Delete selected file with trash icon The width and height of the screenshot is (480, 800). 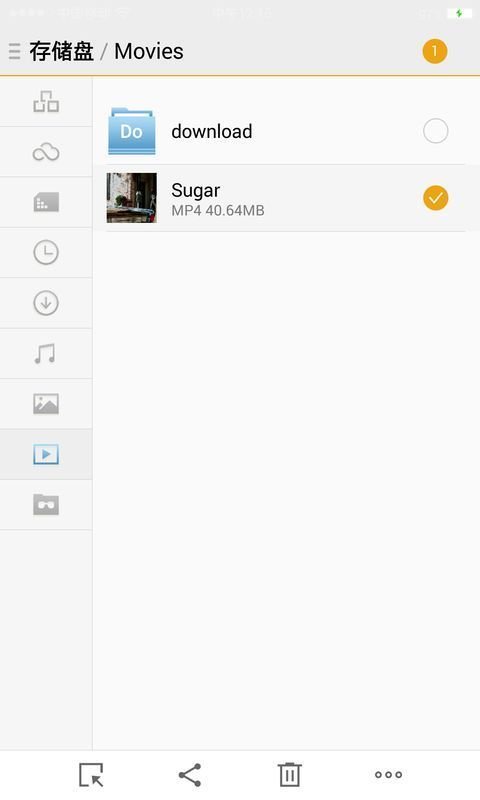click(x=289, y=774)
